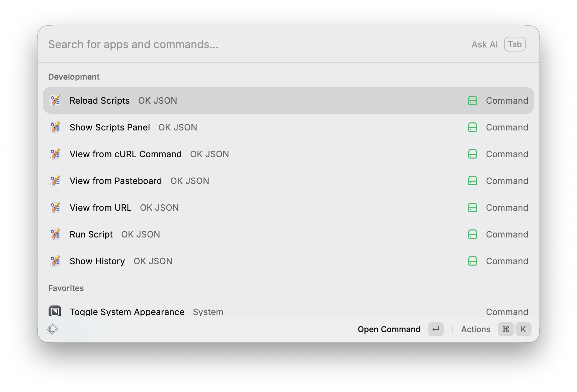Screen dimensions: 577x392
Task: Click the green command icon in Show History row
Action: [472, 261]
